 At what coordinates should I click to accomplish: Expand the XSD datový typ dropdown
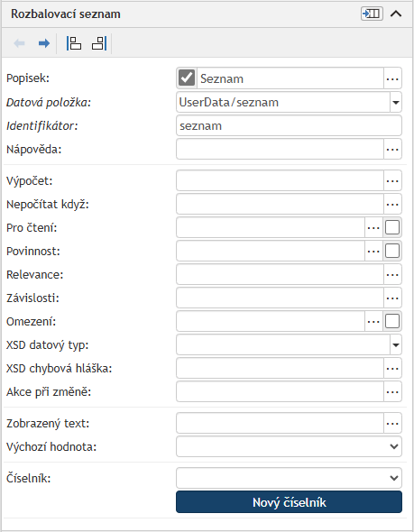(396, 345)
